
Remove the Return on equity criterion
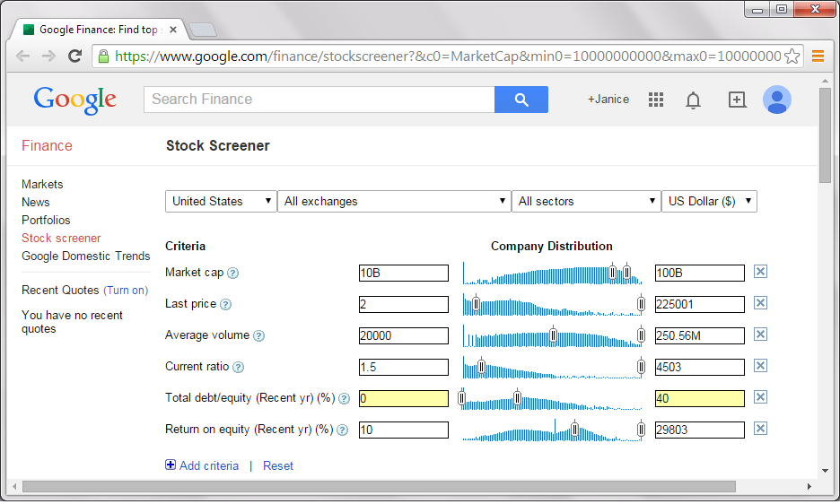[x=760, y=429]
